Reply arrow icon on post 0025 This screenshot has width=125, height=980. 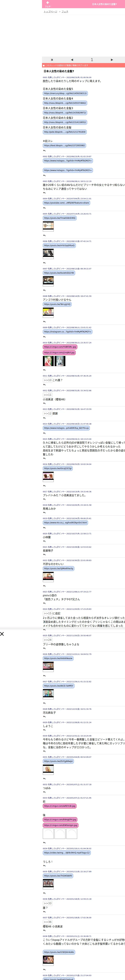[44, 649]
